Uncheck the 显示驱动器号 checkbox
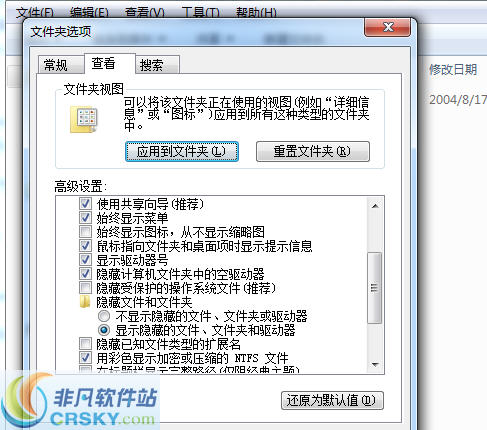The height and width of the screenshot is (430, 487). [x=85, y=260]
